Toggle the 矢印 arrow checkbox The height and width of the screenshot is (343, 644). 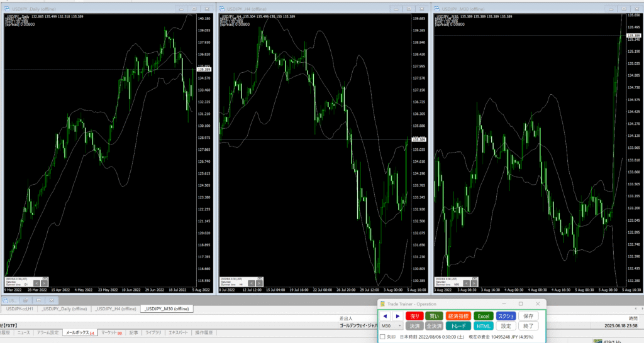[382, 337]
